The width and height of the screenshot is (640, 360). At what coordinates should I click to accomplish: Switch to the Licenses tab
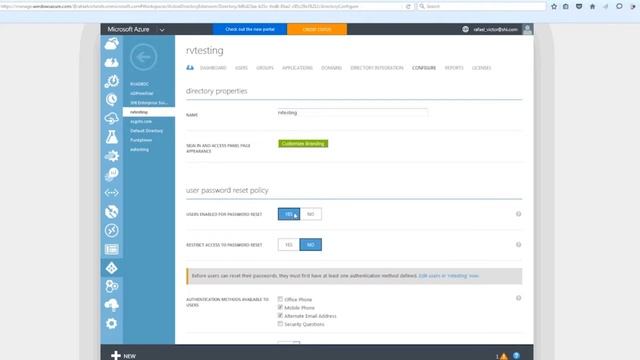pos(482,68)
